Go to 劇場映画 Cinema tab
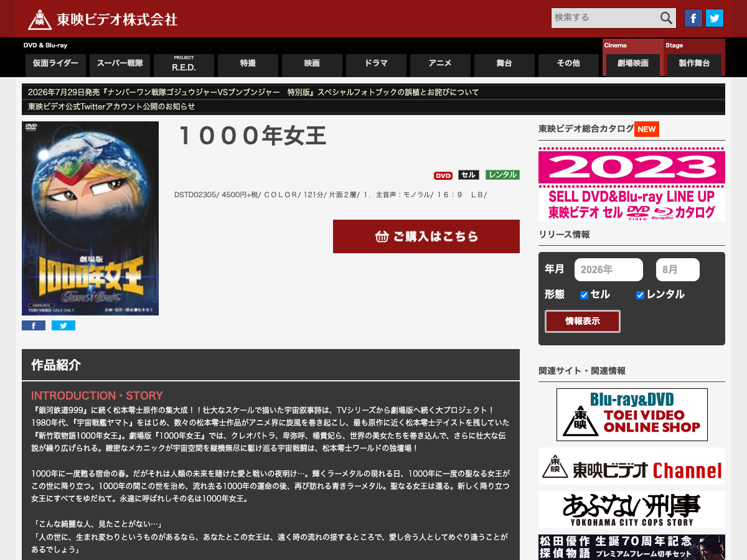 (633, 64)
